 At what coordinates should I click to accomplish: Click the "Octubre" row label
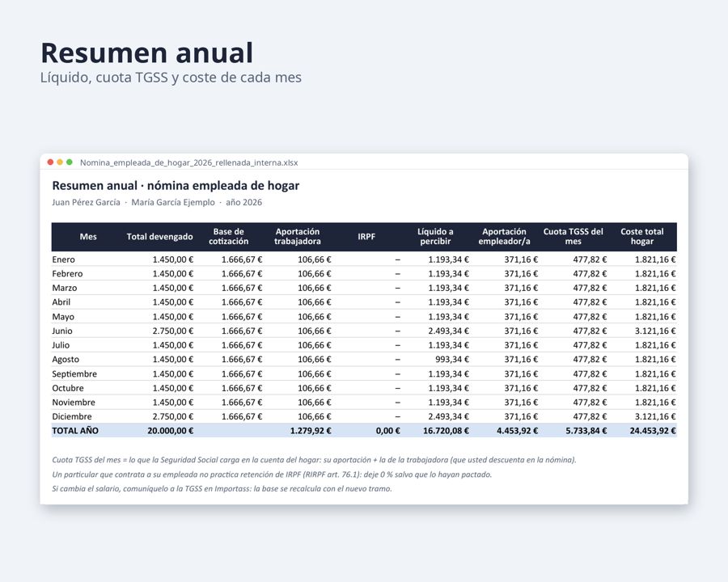[68, 388]
